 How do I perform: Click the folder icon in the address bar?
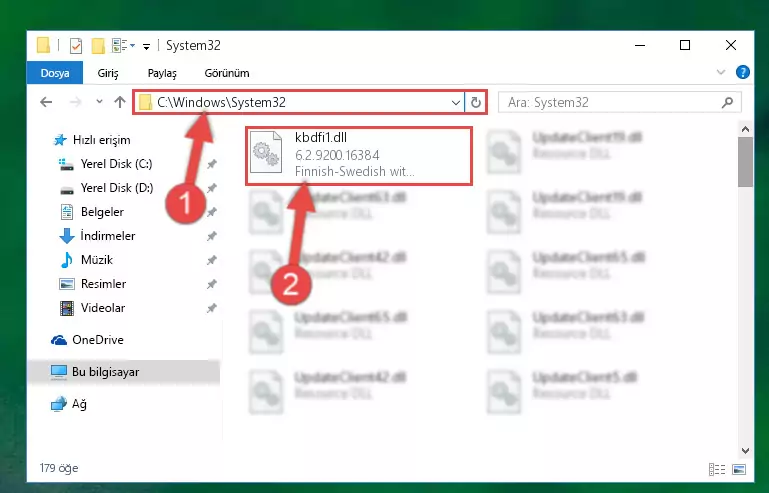[x=145, y=103]
